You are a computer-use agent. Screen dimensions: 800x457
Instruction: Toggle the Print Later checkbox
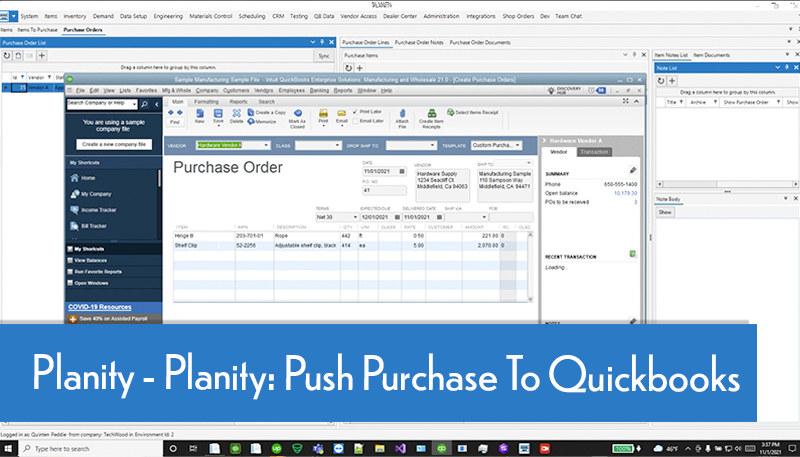click(x=354, y=111)
